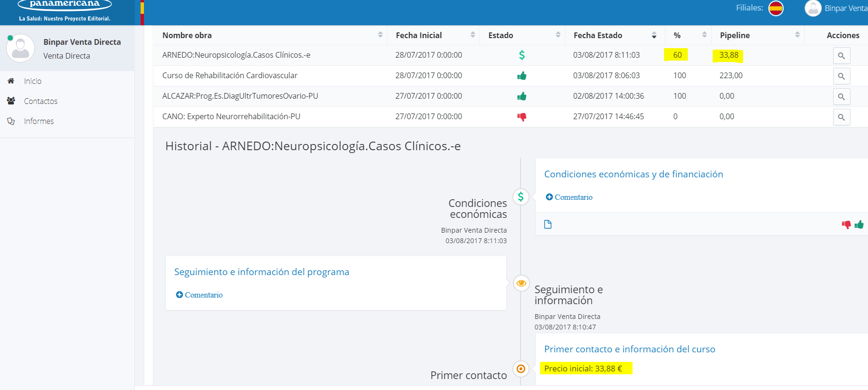Open Primer contacto e información del curso title
Viewport: 868px width, 390px height.
(x=630, y=349)
